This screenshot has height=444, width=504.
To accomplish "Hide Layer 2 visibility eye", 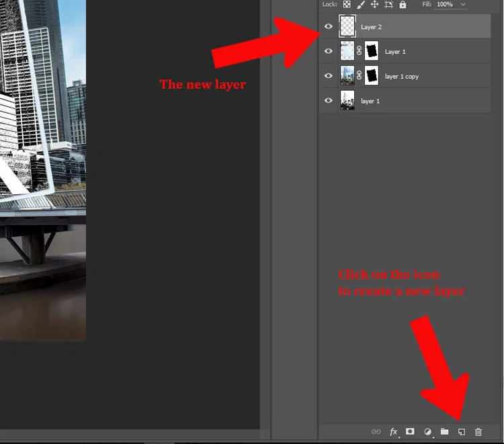I will (328, 26).
